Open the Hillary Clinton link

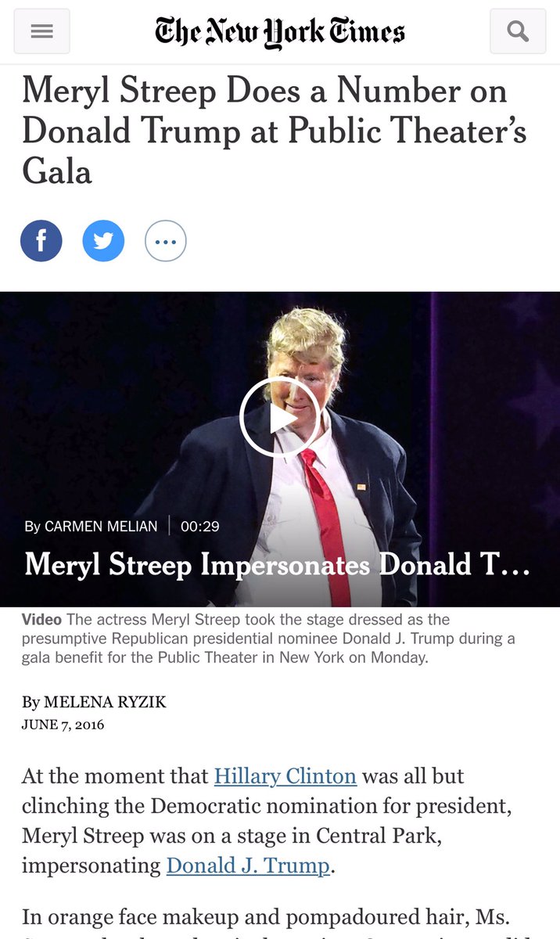pos(285,777)
